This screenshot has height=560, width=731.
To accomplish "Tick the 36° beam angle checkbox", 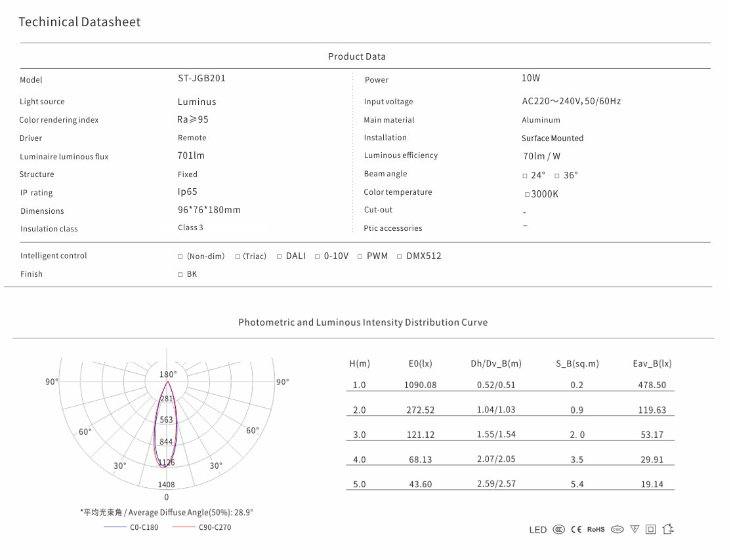I will click(556, 176).
